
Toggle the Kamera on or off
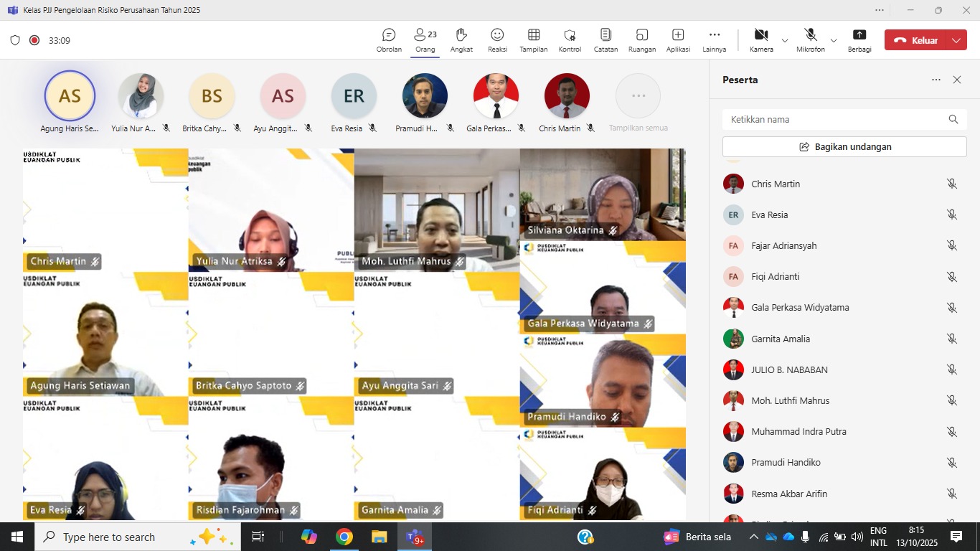point(761,40)
